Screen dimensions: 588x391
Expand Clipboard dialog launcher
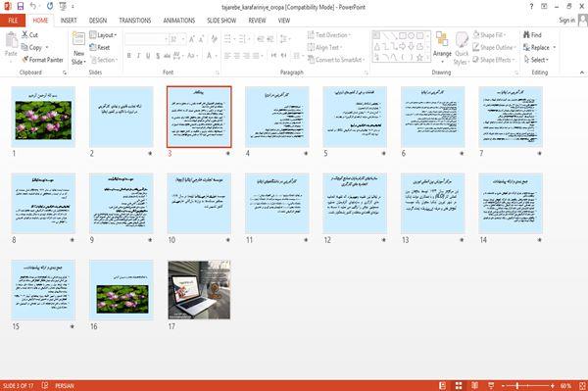tap(65, 73)
